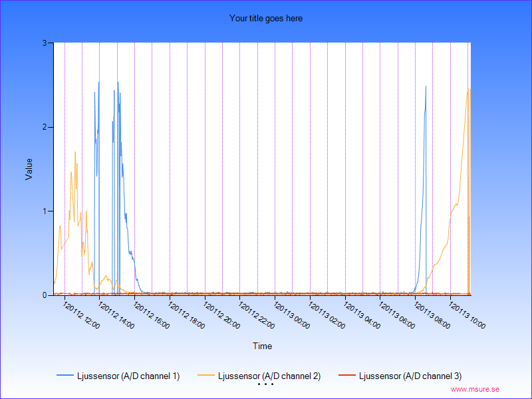
Task: Select the 'Ljussensor (A/D channel 3)' legend label
Action: pos(410,376)
